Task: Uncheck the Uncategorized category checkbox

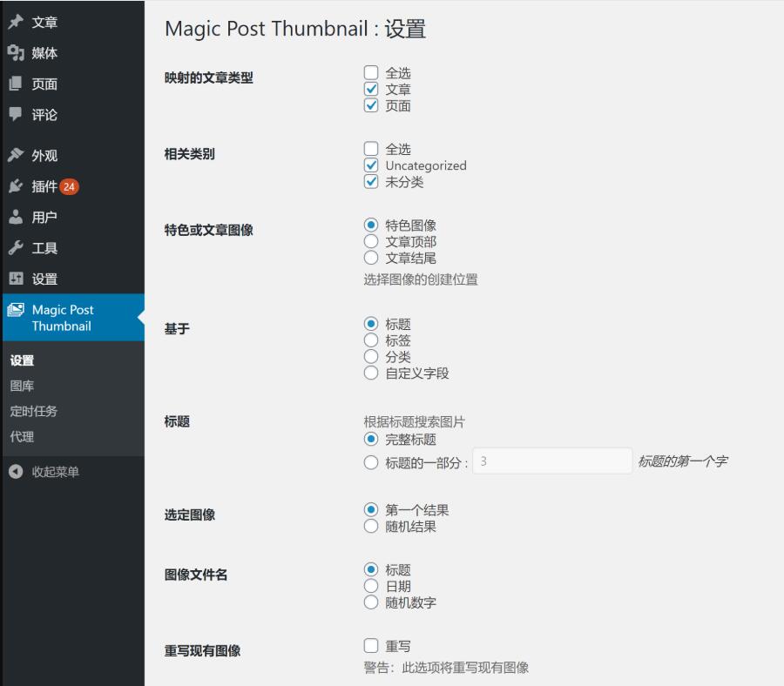Action: coord(371,165)
